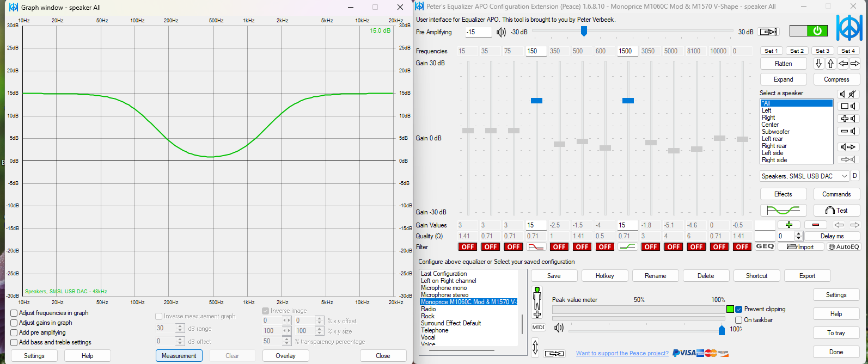Click the low-shelf filter icon under 150 Hz
Viewport: 868px width, 364px height.
537,247
